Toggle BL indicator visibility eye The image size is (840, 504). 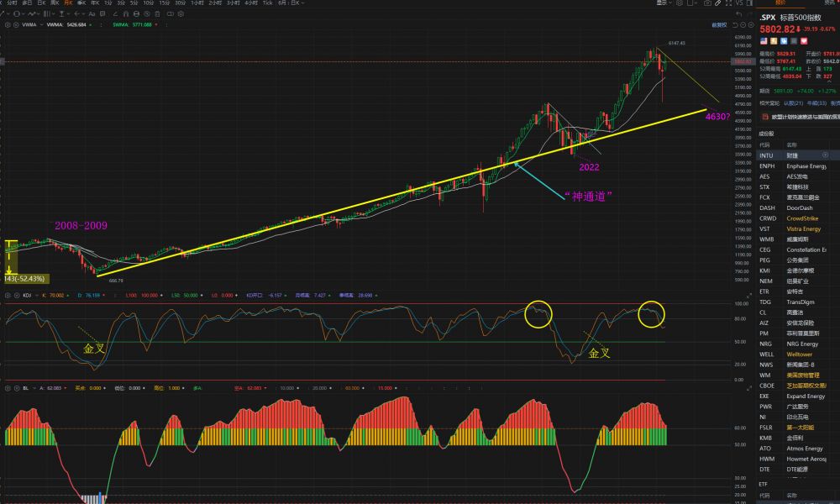17,388
